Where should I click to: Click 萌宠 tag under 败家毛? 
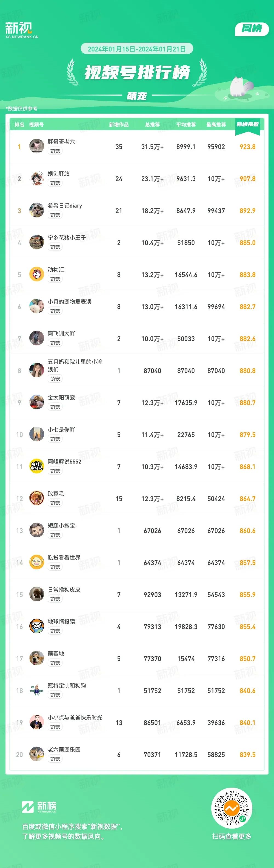pos(55,503)
